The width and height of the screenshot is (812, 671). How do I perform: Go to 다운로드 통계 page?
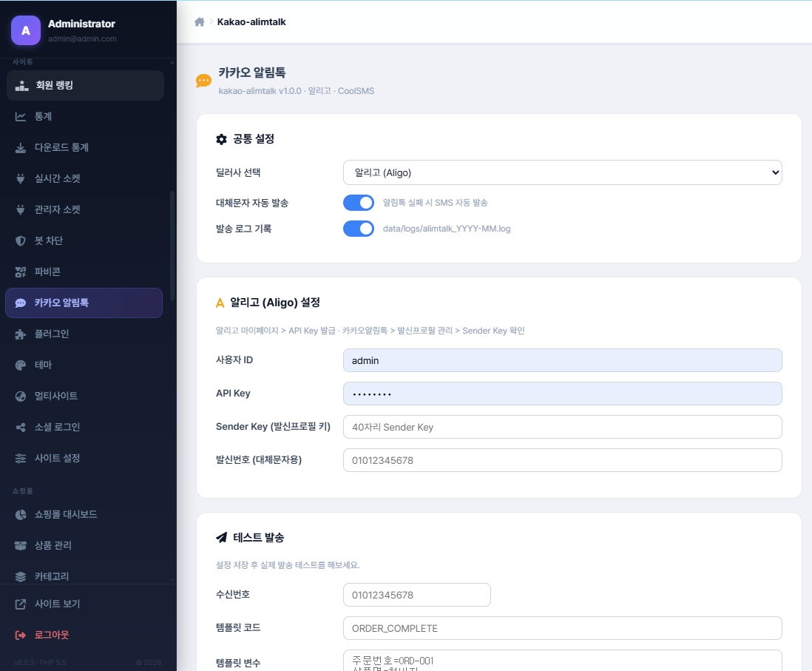84,148
